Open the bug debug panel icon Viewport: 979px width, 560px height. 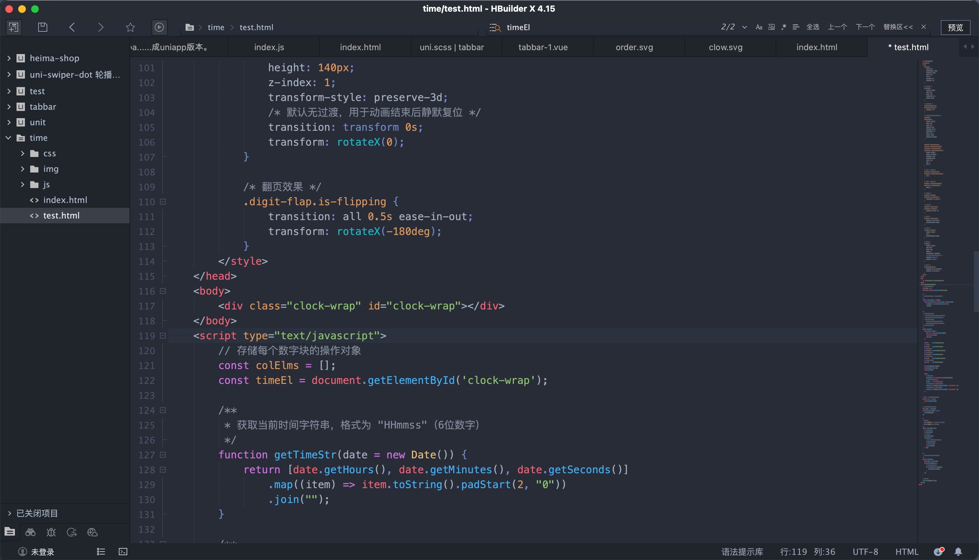point(51,532)
